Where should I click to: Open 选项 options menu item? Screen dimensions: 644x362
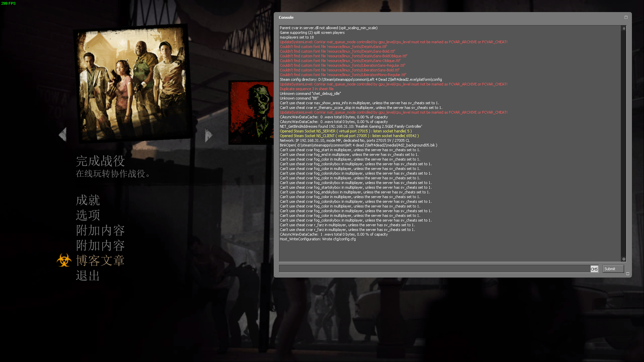[88, 215]
